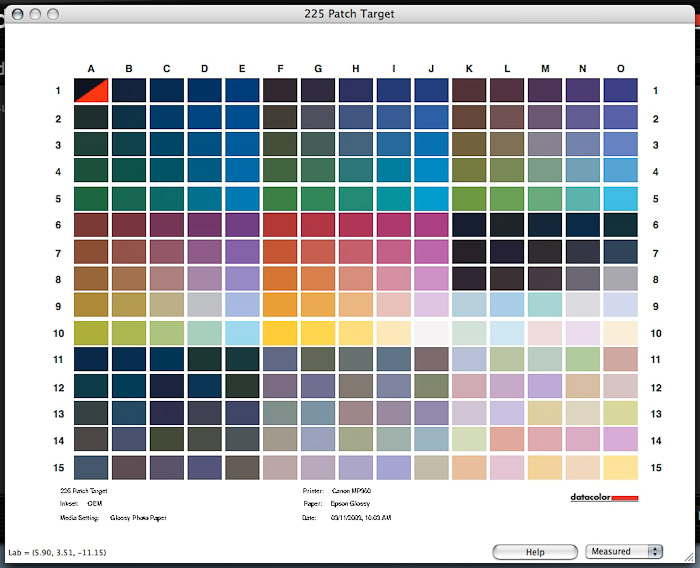Select the bright cyan patch at O5
700x568 pixels.
click(620, 198)
